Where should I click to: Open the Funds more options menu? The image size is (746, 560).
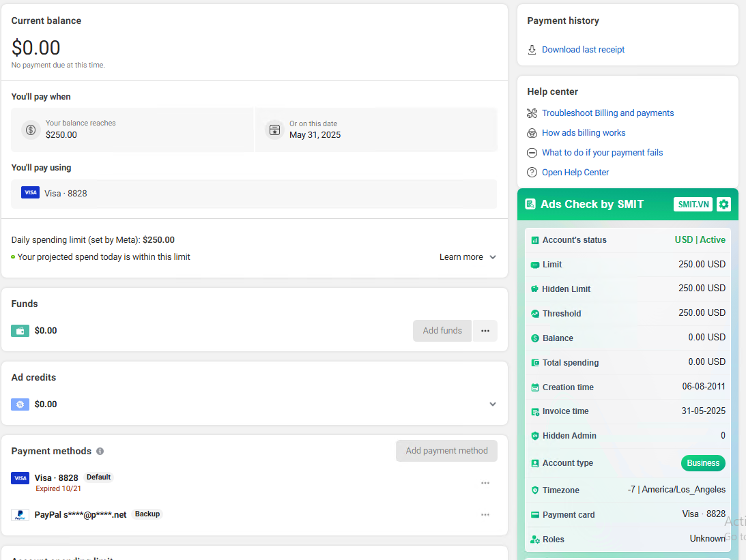pos(485,331)
